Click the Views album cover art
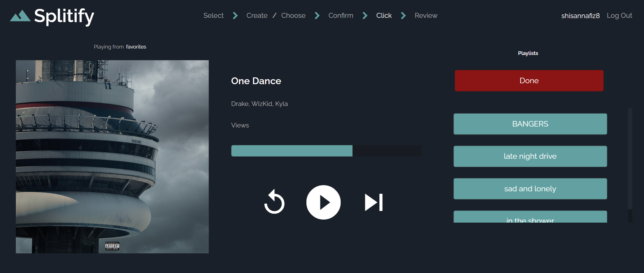 112,157
